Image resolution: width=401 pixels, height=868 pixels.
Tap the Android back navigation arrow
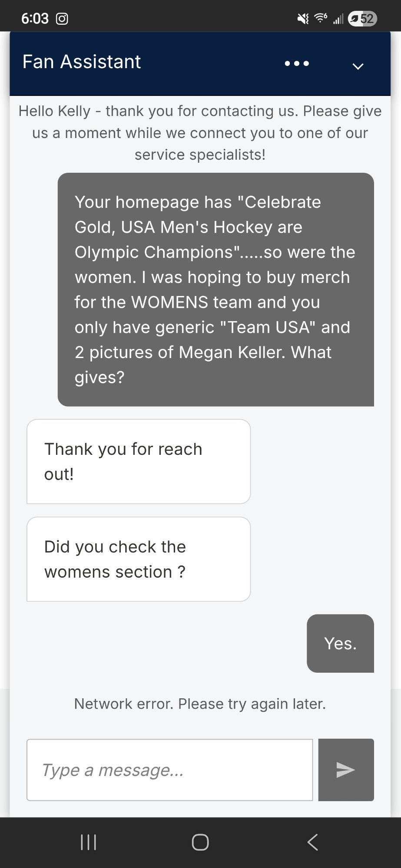click(x=312, y=842)
